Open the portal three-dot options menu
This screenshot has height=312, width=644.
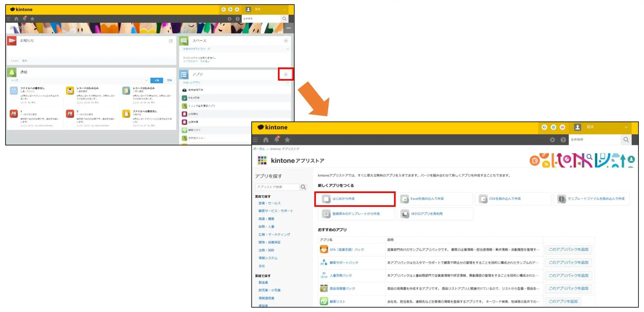(x=288, y=28)
